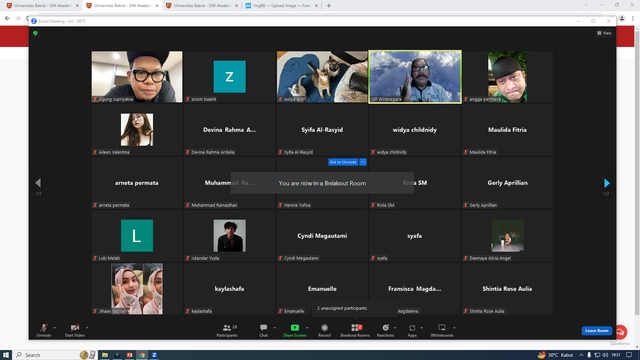The image size is (640, 360).
Task: Click the name Cyndi Megautami
Action: click(322, 236)
